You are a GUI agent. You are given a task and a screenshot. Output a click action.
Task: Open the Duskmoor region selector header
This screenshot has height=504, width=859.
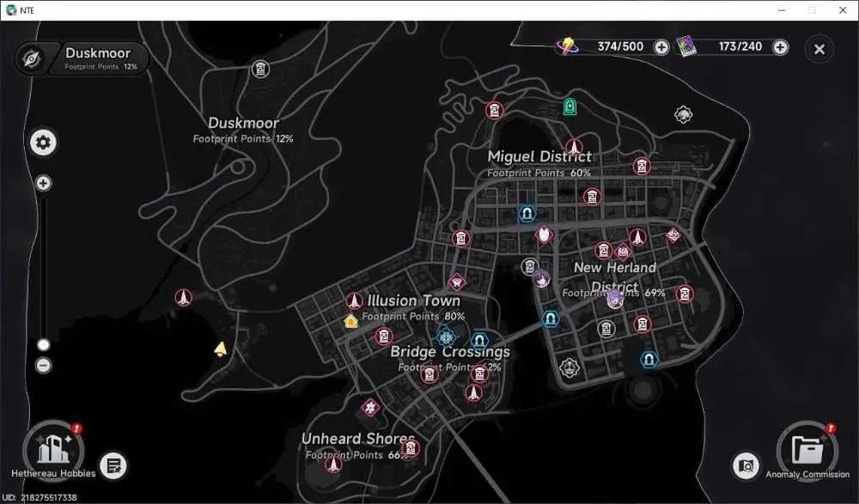point(82,58)
